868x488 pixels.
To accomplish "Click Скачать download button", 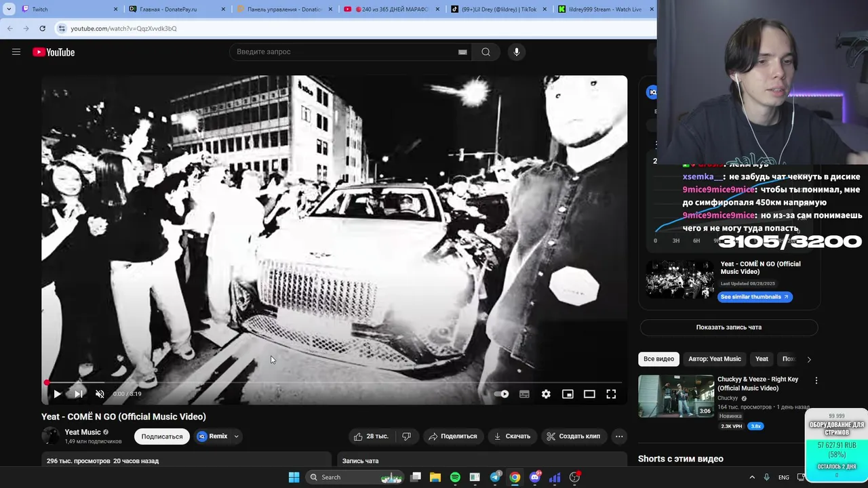I will tap(512, 436).
